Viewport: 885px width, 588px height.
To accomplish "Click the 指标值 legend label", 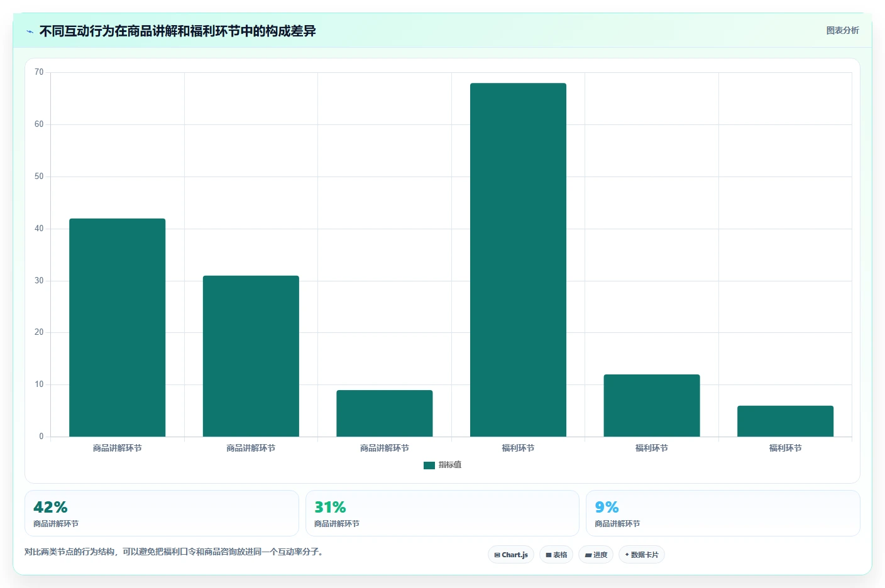I will (450, 465).
